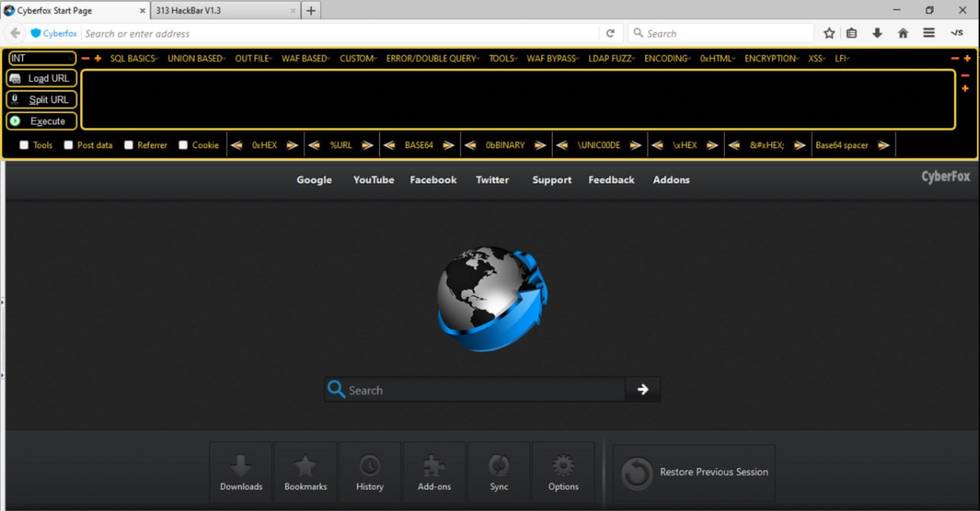Enable the Post data checkbox
Image resolution: width=980 pixels, height=511 pixels.
pyautogui.click(x=69, y=145)
